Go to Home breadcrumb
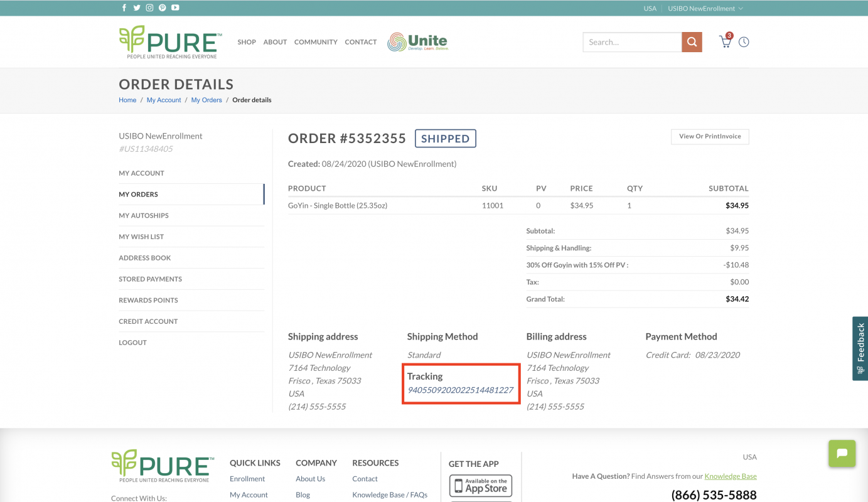 pyautogui.click(x=127, y=100)
